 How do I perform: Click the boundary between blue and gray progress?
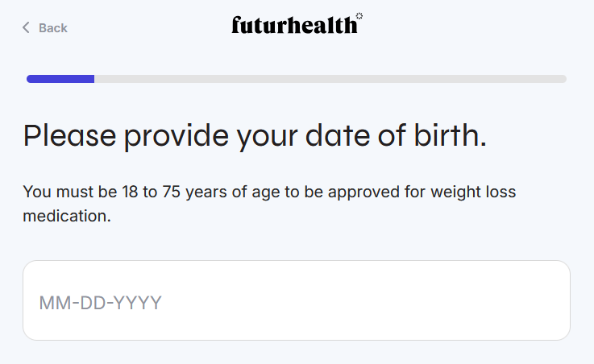point(94,79)
